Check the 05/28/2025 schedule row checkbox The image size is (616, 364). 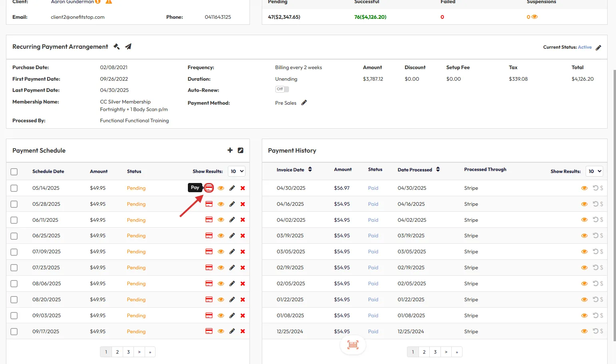[x=14, y=204]
